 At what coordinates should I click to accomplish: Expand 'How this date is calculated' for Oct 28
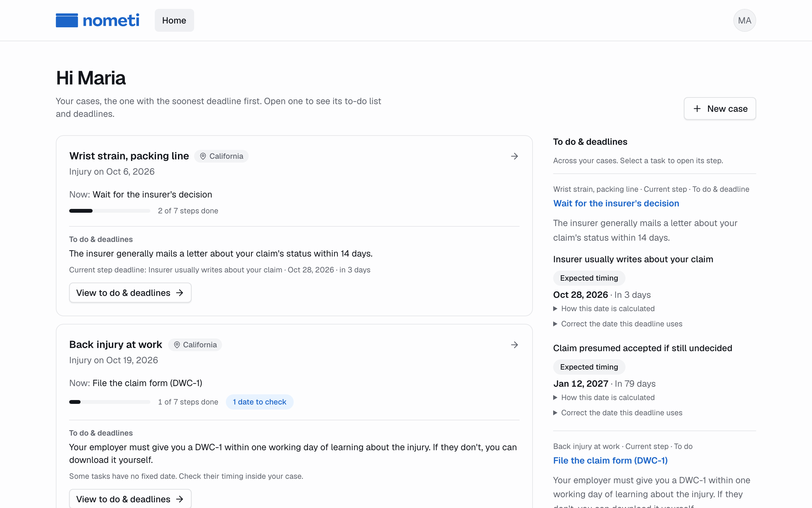click(604, 308)
